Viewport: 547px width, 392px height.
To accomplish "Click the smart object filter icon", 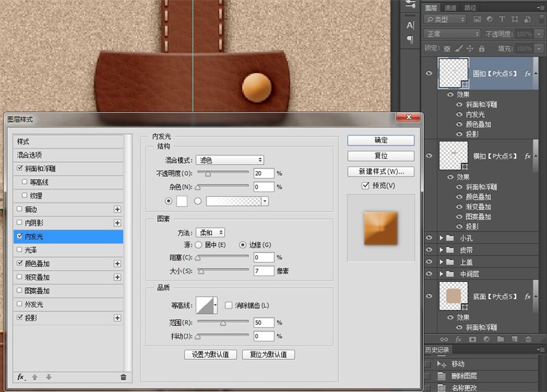I will (x=527, y=19).
